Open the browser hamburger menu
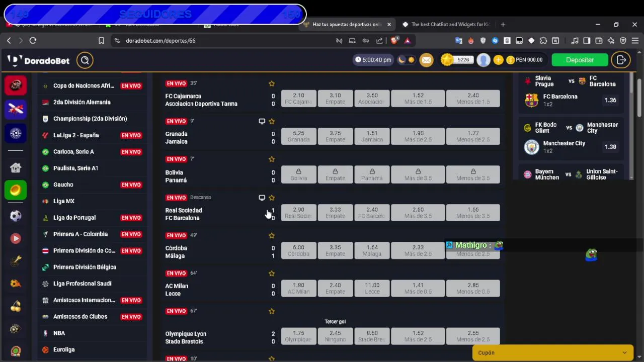This screenshot has height=362, width=644. (635, 41)
